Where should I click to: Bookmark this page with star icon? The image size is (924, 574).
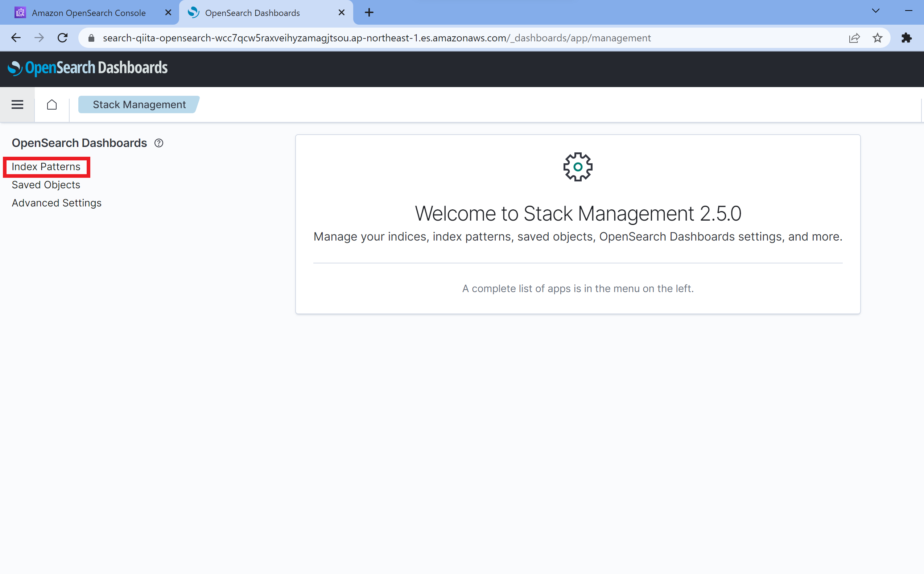pyautogui.click(x=877, y=38)
